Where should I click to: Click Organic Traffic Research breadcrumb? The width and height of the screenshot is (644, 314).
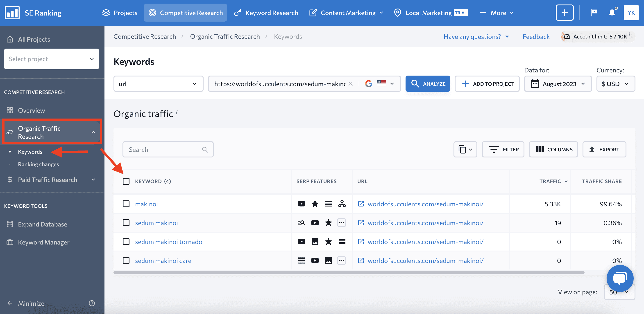(225, 36)
